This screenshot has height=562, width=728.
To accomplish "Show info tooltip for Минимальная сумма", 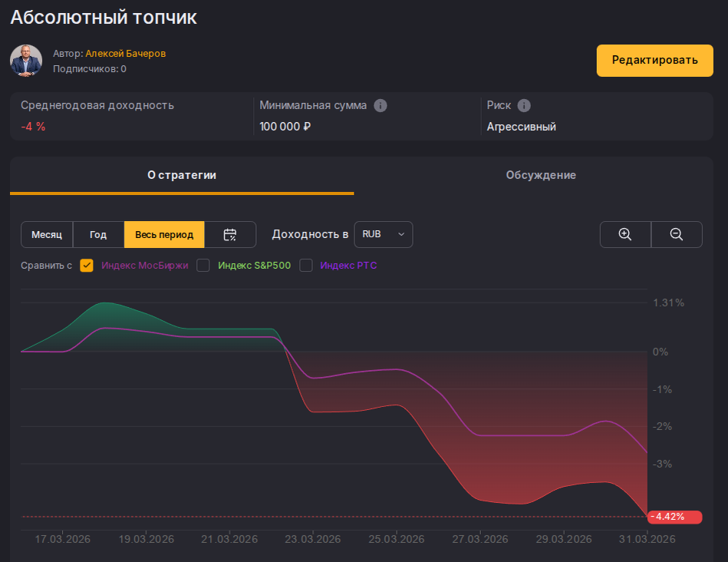I will 380,105.
